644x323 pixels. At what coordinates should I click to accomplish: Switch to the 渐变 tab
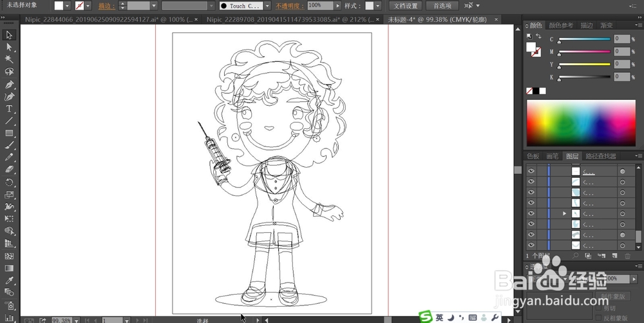click(x=607, y=26)
